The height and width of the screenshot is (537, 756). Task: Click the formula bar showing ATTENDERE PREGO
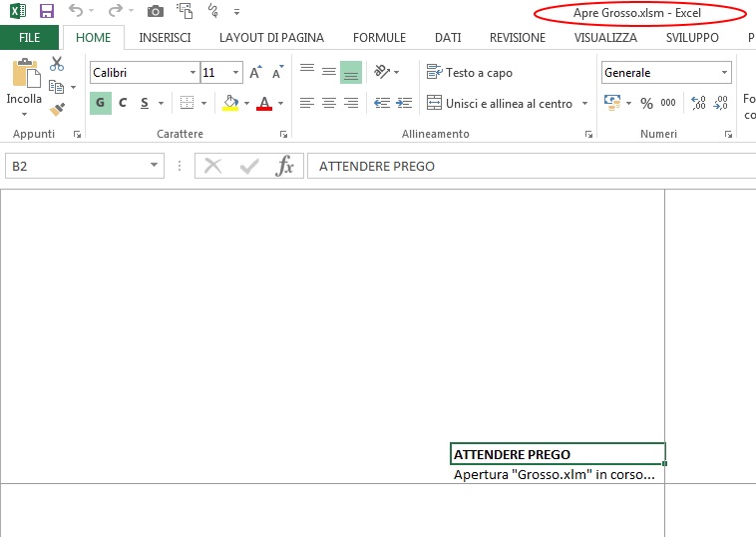[532, 166]
